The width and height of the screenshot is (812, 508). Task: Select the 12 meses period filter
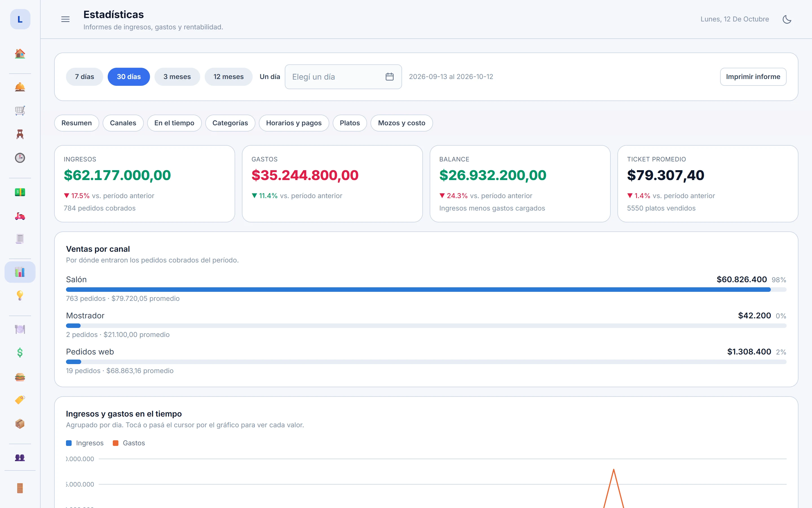coord(228,76)
